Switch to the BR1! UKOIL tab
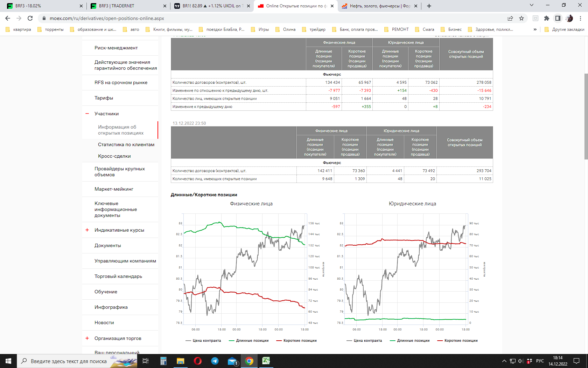The height and width of the screenshot is (368, 588). click(210, 6)
